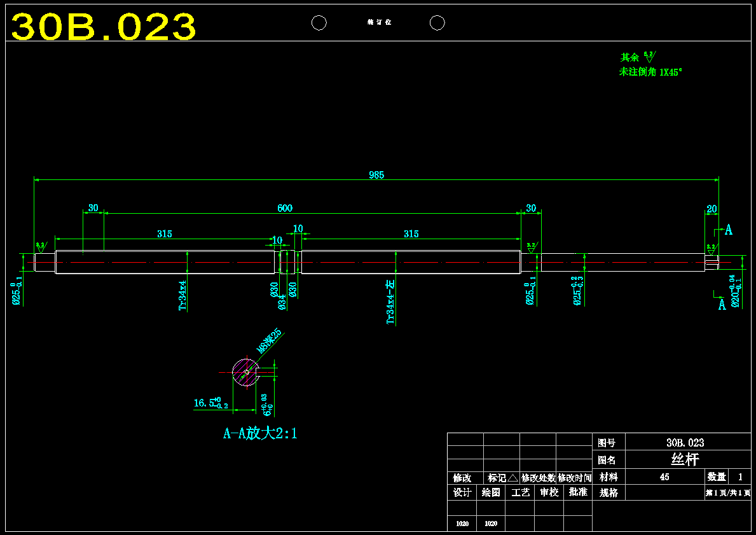Screen dimensions: 756x535
Task: Click the Tr34x4 thread callout
Action: coord(182,295)
